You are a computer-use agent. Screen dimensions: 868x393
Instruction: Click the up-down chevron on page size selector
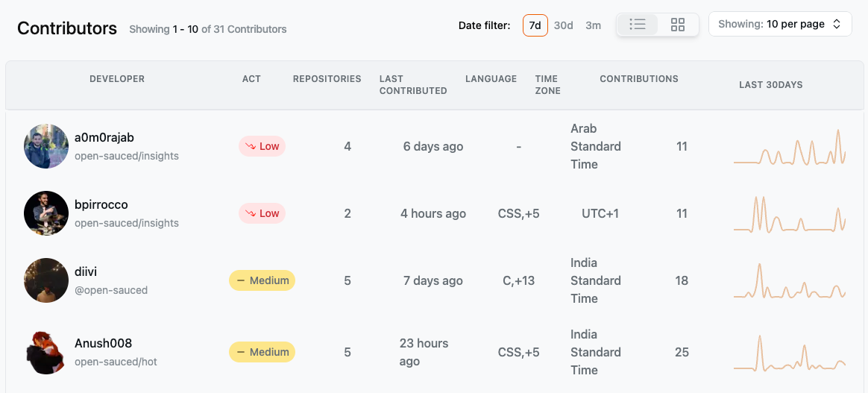(837, 25)
